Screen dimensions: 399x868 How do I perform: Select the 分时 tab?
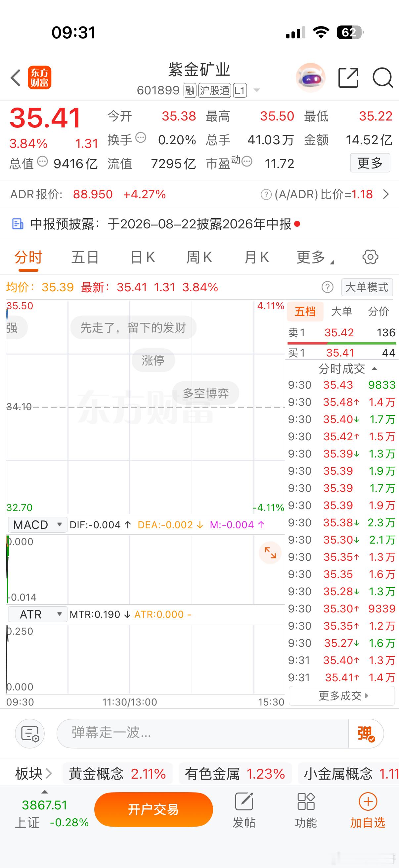click(x=28, y=258)
